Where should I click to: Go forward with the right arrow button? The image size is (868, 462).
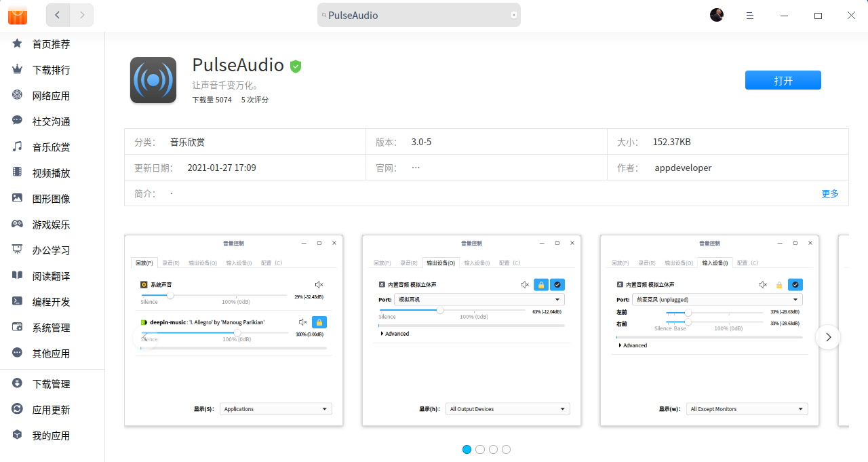coord(82,15)
